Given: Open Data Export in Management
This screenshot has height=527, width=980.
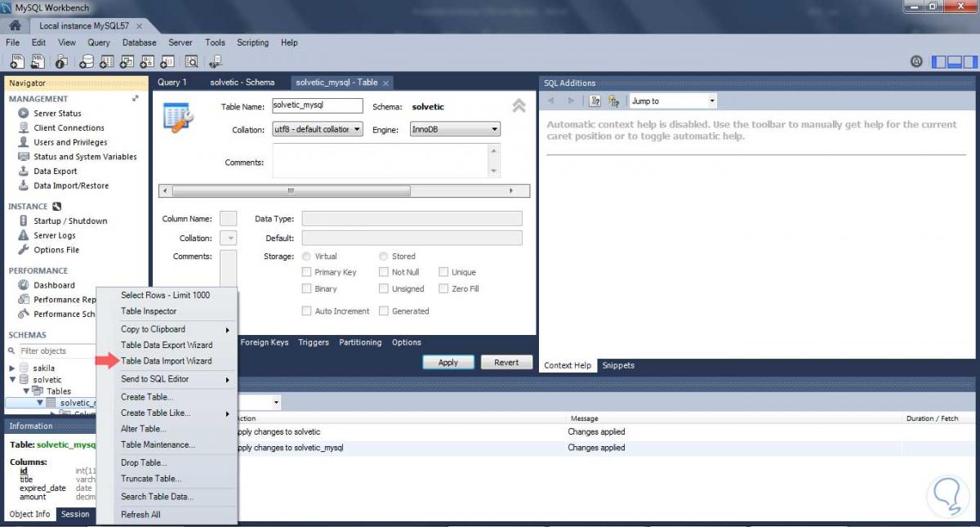Looking at the screenshot, I should 56,172.
